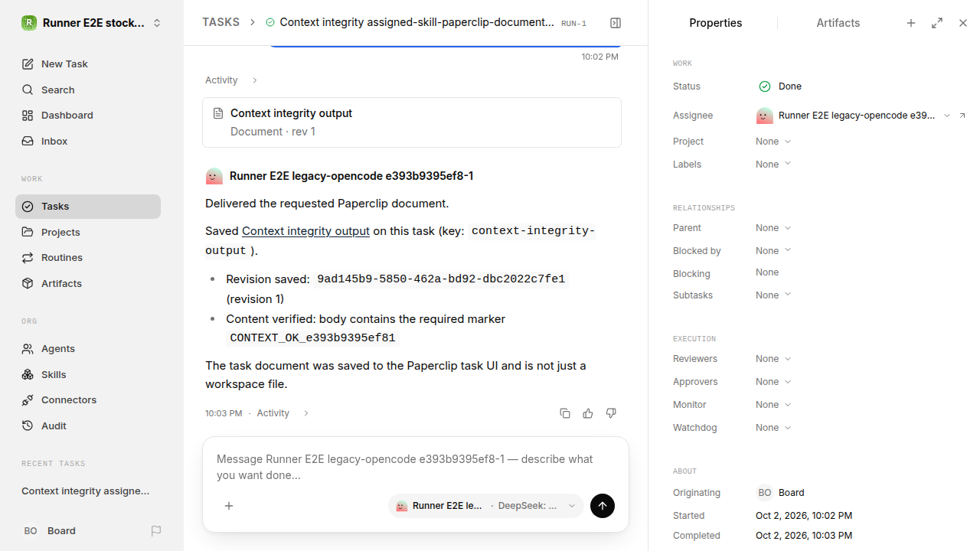
Task: Give the message a thumbs up
Action: [x=588, y=413]
